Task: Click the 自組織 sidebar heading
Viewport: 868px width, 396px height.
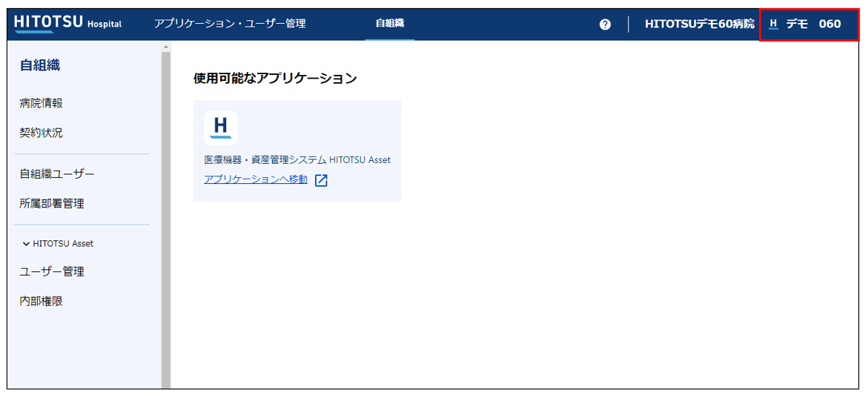Action: point(40,65)
